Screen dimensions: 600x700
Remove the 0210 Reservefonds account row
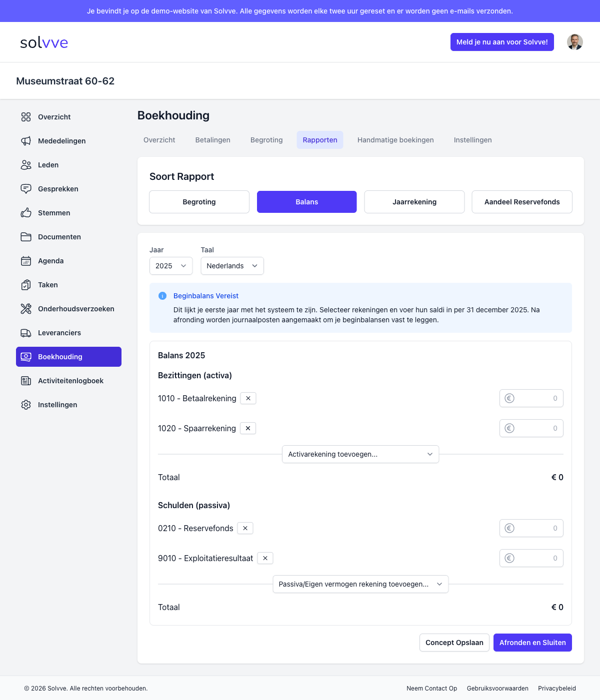pyautogui.click(x=245, y=528)
